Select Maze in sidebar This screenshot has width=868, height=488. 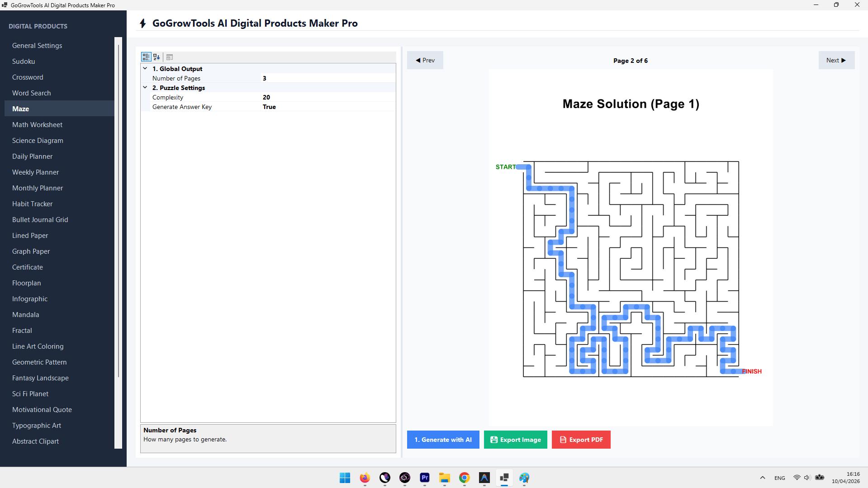pyautogui.click(x=59, y=109)
